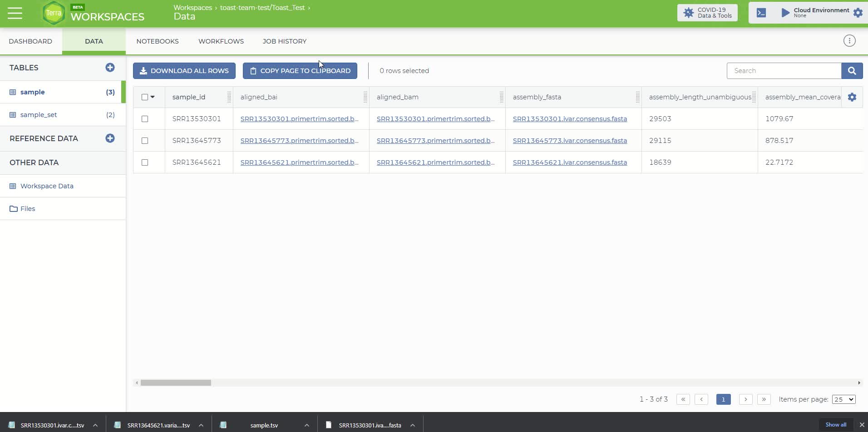Open the hamburger navigation menu
This screenshot has width=868, height=432.
pyautogui.click(x=15, y=13)
